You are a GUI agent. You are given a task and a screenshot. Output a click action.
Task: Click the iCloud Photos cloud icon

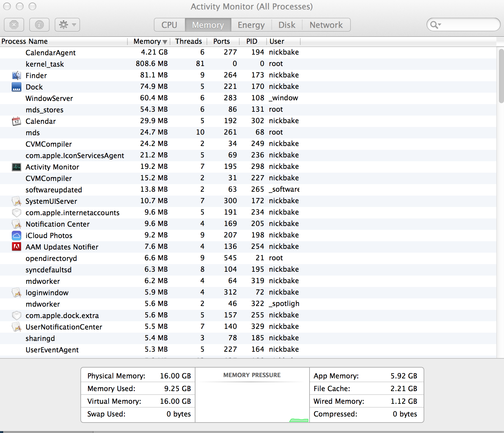pyautogui.click(x=17, y=236)
